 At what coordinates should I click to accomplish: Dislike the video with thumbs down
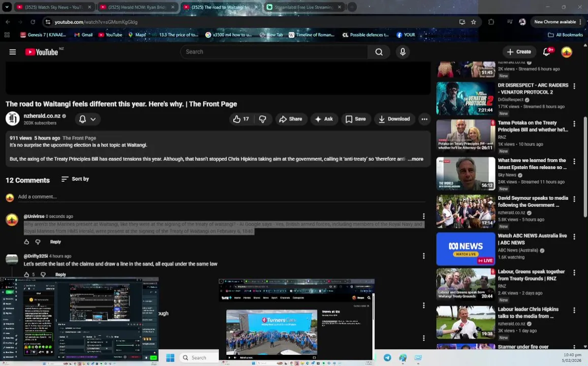(263, 119)
